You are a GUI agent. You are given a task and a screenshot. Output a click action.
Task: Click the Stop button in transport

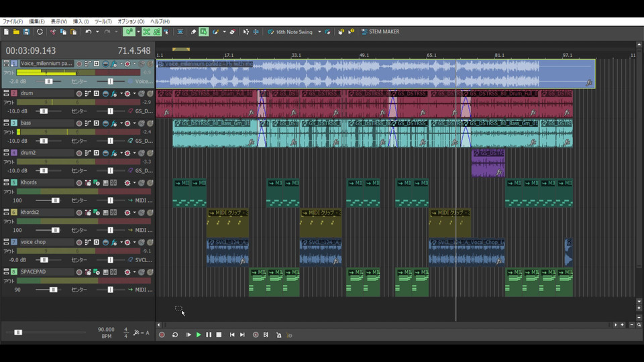[x=219, y=335]
